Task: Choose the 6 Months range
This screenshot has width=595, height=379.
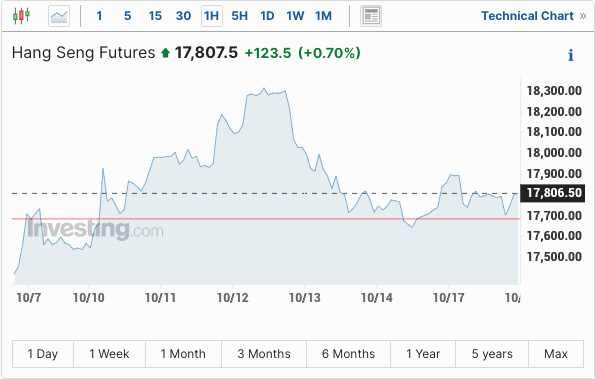Action: click(x=348, y=354)
